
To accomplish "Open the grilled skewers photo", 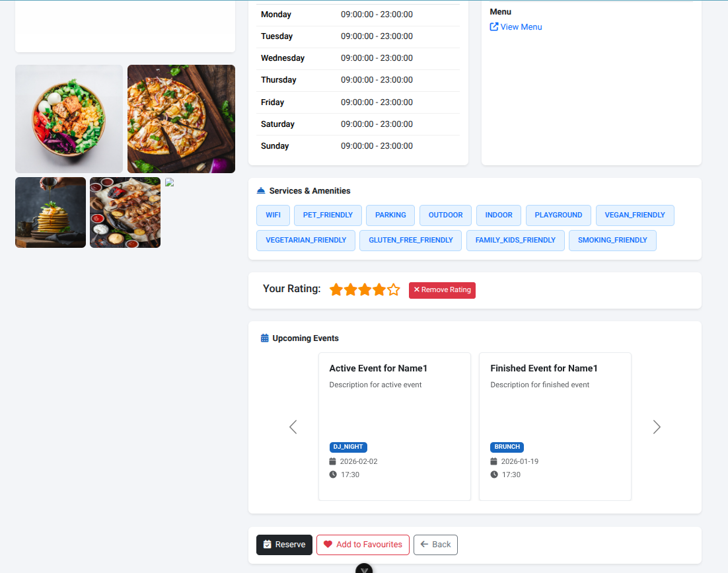I will (125, 212).
